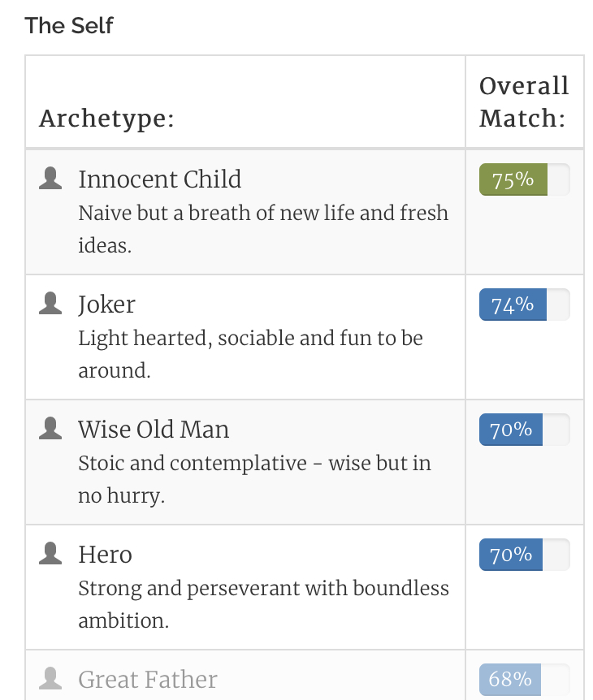Image resolution: width=593 pixels, height=700 pixels.
Task: Select the Hero archetype title
Action: [106, 554]
